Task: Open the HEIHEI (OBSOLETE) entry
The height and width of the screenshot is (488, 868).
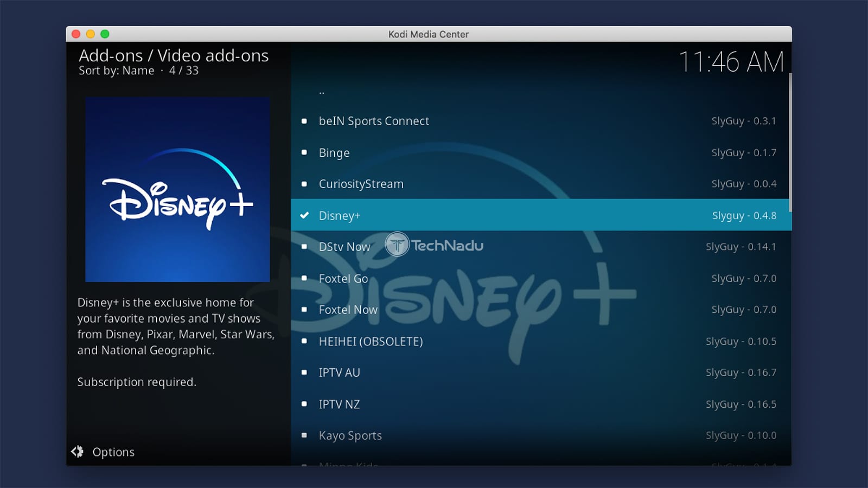Action: tap(541, 341)
